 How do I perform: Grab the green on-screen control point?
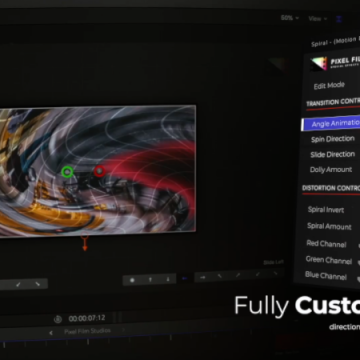point(68,172)
